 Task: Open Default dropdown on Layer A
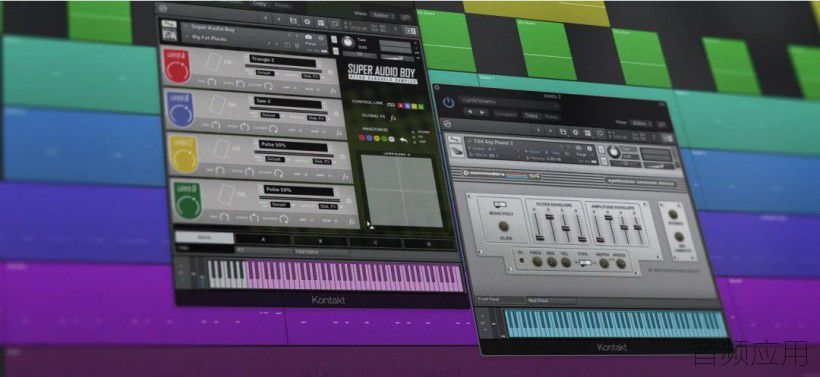click(265, 74)
